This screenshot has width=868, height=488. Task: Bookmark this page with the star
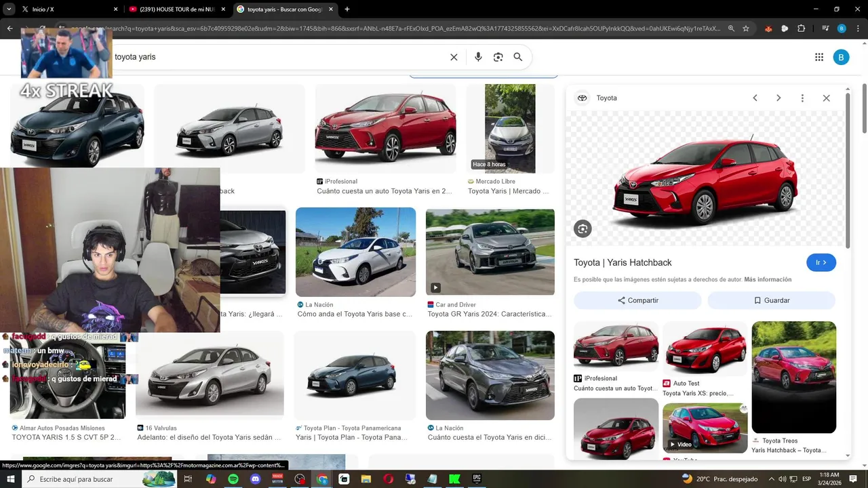[x=746, y=28]
